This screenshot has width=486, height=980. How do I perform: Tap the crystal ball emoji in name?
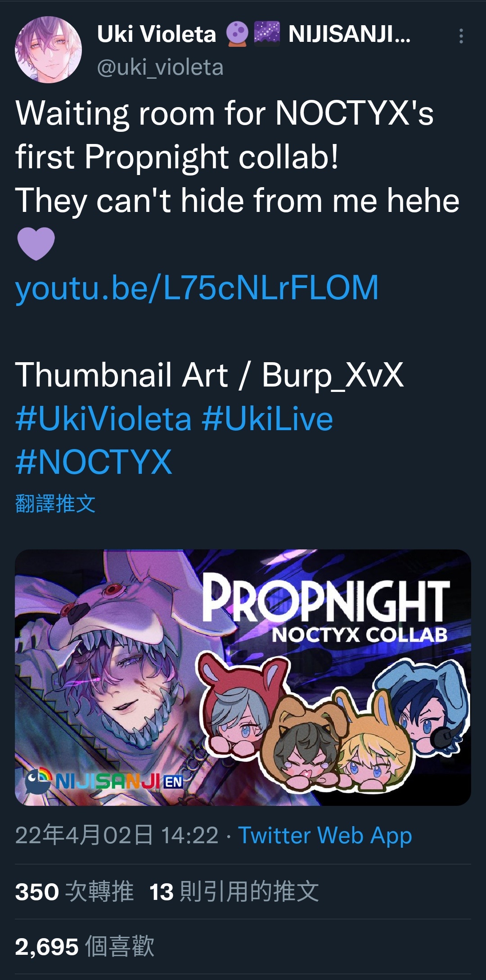[x=237, y=34]
